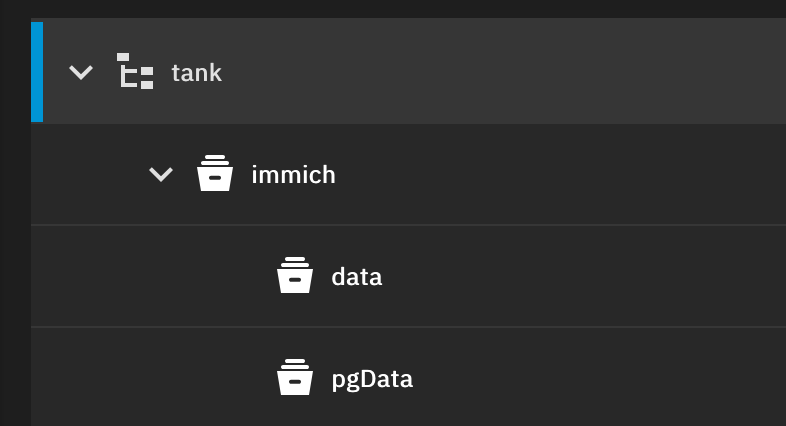Click the dark bar above the tank row
The width and height of the screenshot is (786, 426).
(x=400, y=8)
